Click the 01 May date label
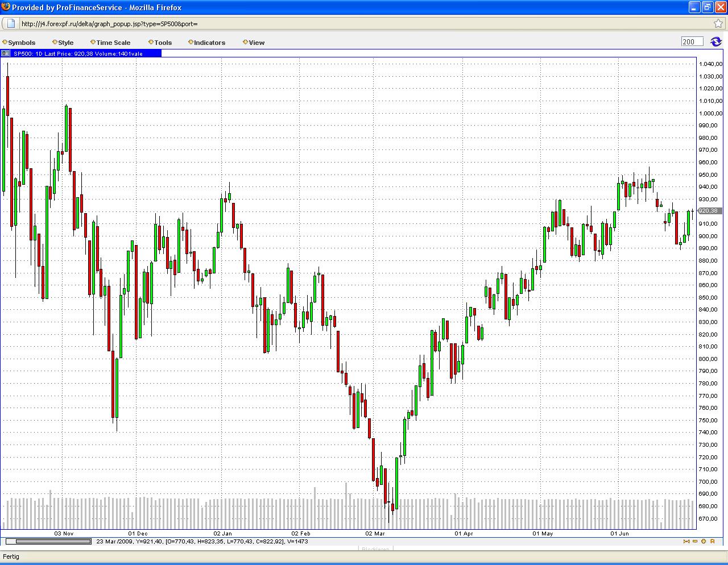The height and width of the screenshot is (565, 728). coord(543,533)
